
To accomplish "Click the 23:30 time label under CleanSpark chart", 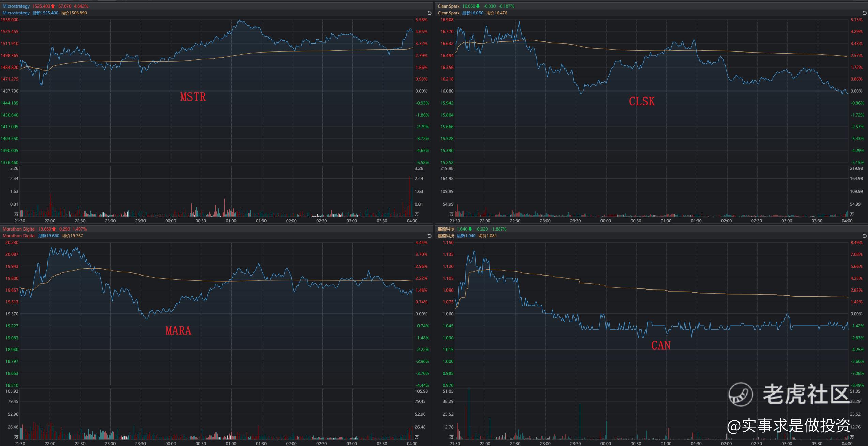I will 575,221.
